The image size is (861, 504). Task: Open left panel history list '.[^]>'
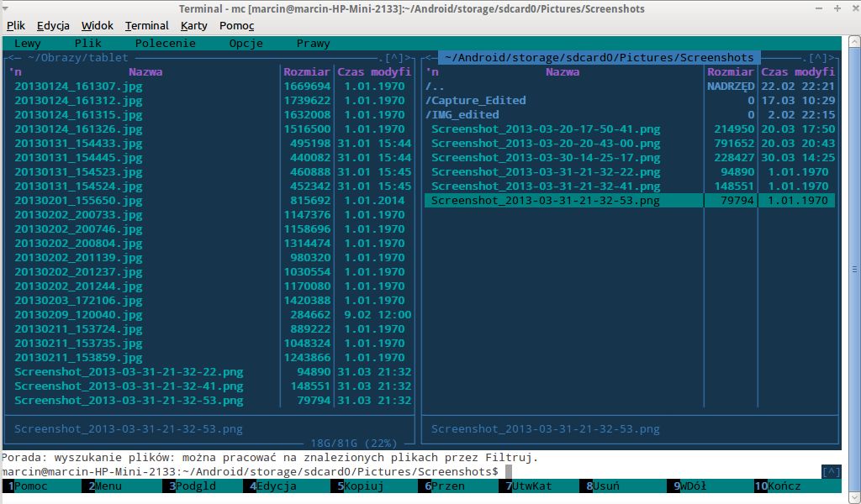point(394,58)
